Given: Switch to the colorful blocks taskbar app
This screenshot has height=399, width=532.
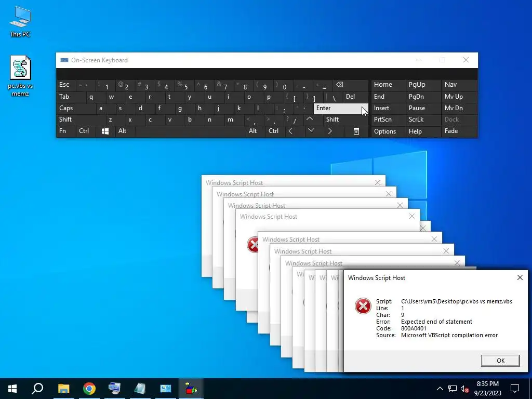Looking at the screenshot, I should tap(191, 389).
